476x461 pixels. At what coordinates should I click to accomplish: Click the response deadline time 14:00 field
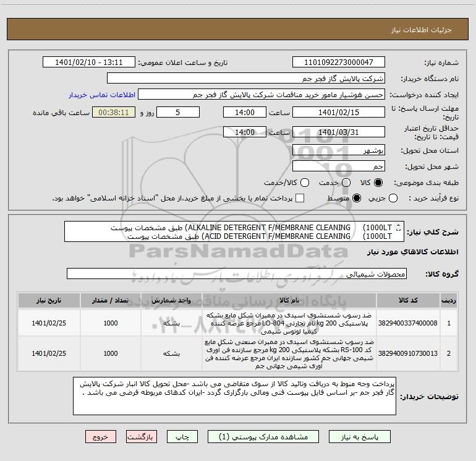[245, 112]
